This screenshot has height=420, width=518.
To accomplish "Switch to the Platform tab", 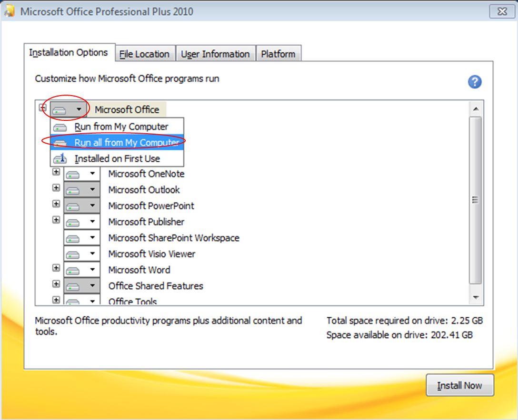I will pos(278,54).
